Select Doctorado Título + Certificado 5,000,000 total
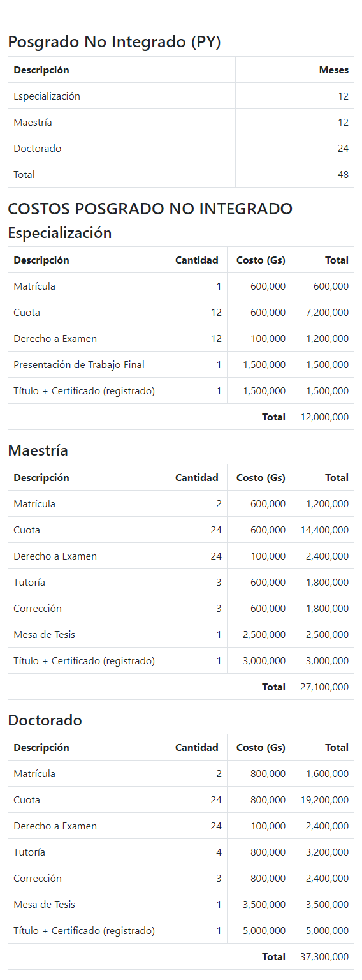 (328, 931)
